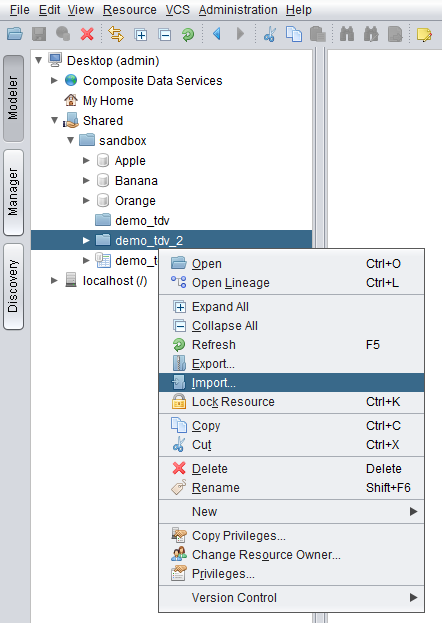Click the open folder toolbar icon
The width and height of the screenshot is (442, 623).
point(15,34)
